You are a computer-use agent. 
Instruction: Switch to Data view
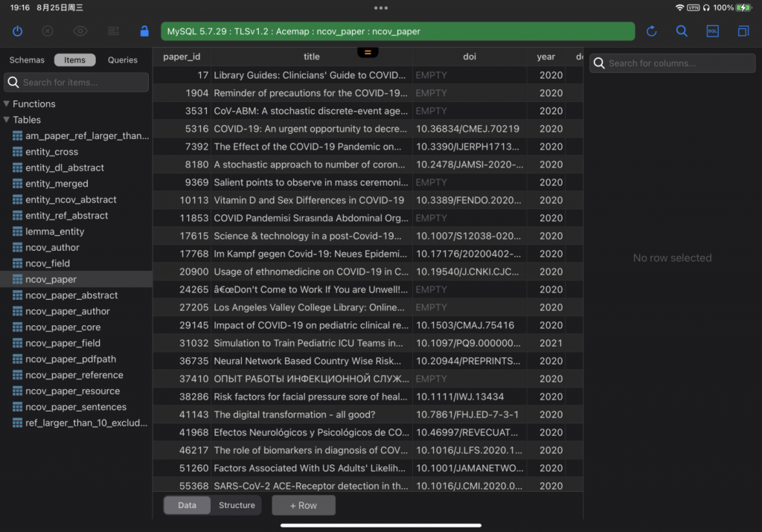click(x=187, y=505)
